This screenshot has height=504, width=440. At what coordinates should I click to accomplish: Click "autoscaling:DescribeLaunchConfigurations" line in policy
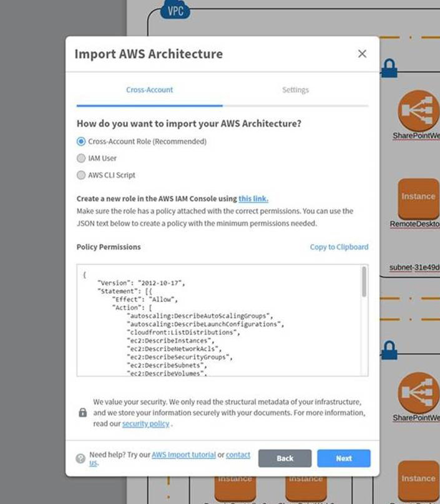coord(205,324)
